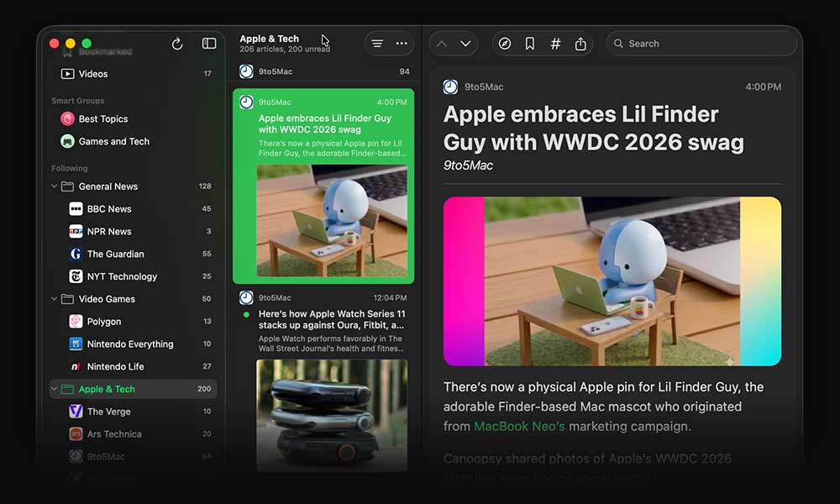This screenshot has height=504, width=840.
Task: Click the Polygon feed icon
Action: pos(76,322)
